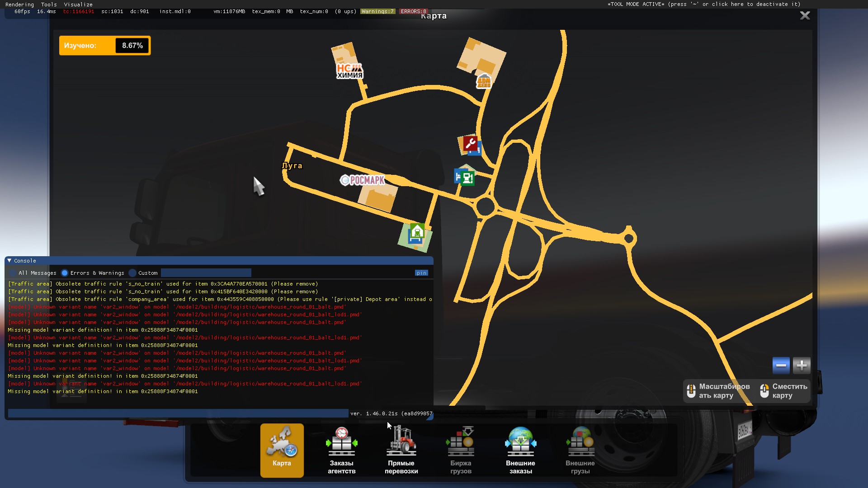Collapse the Console panel triangle
The height and width of the screenshot is (488, 868).
coord(9,261)
